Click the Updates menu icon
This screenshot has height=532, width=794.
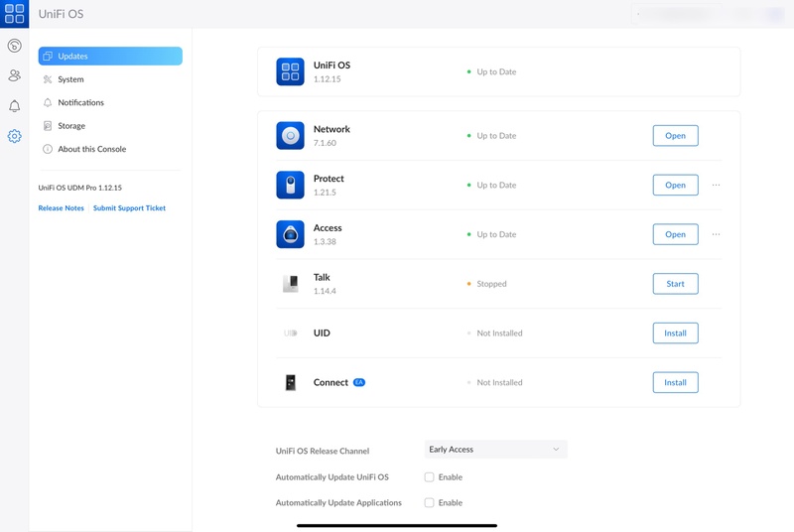48,57
